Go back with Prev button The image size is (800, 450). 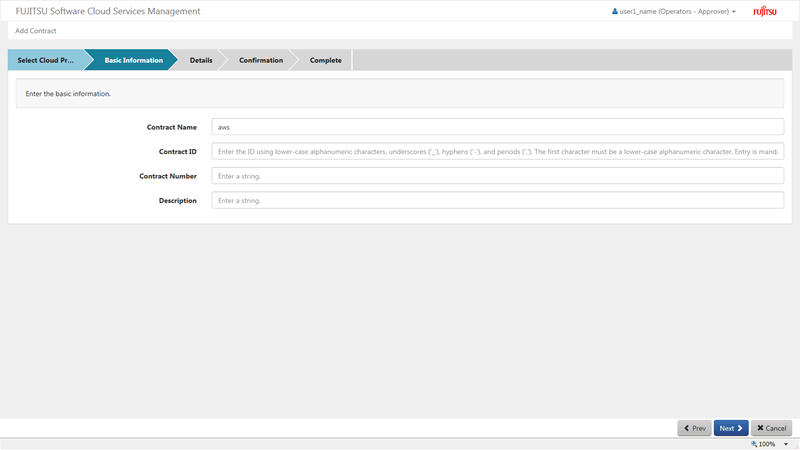[x=694, y=428]
